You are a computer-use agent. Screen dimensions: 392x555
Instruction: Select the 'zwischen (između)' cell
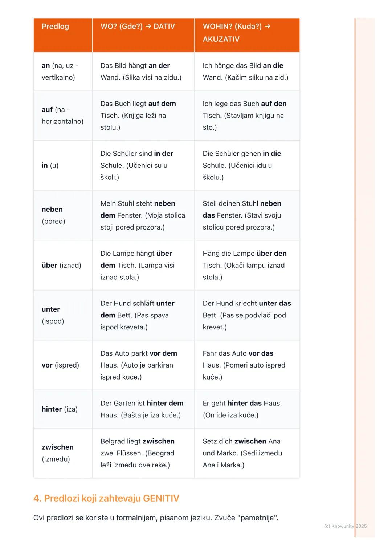58,453
